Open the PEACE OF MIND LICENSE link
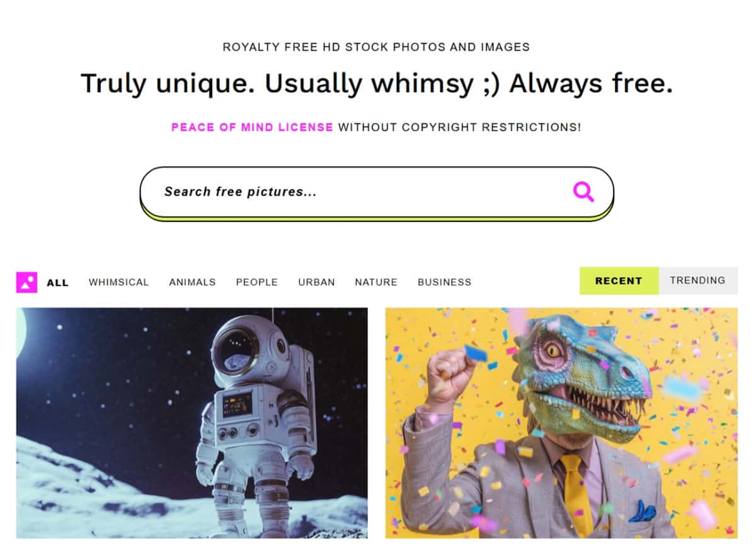Viewport: 756px width, 554px height. [x=252, y=127]
